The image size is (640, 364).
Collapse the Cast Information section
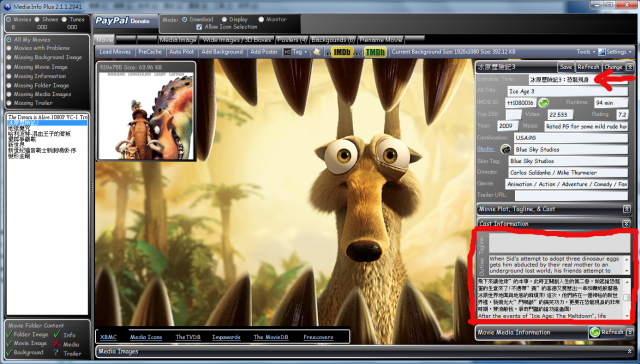pyautogui.click(x=627, y=224)
